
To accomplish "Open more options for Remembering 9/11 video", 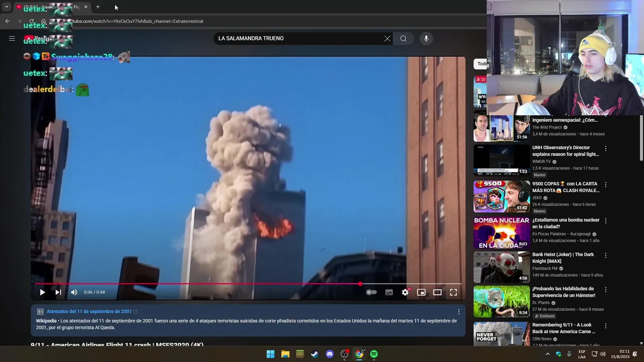I will coord(606,326).
